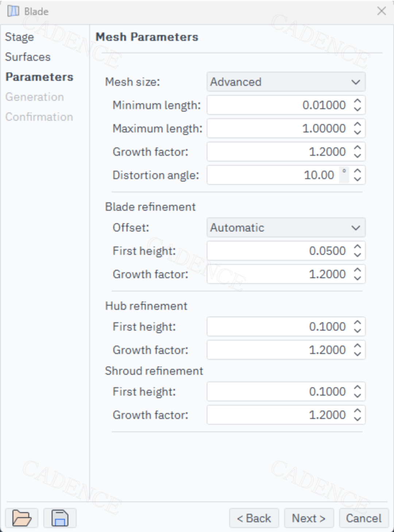Go back with the Back button
The height and width of the screenshot is (532, 394).
254,518
